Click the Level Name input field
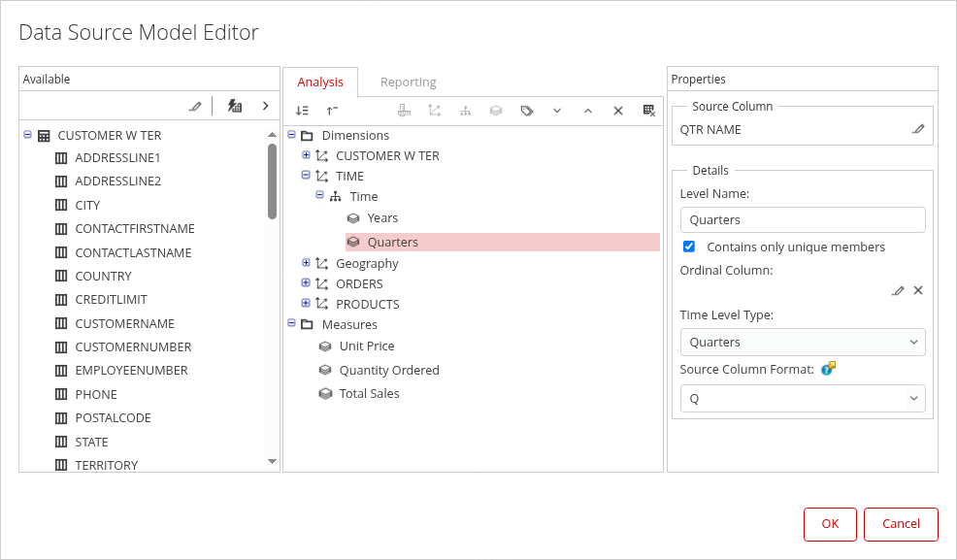Screen dimensions: 957x560 click(x=802, y=220)
